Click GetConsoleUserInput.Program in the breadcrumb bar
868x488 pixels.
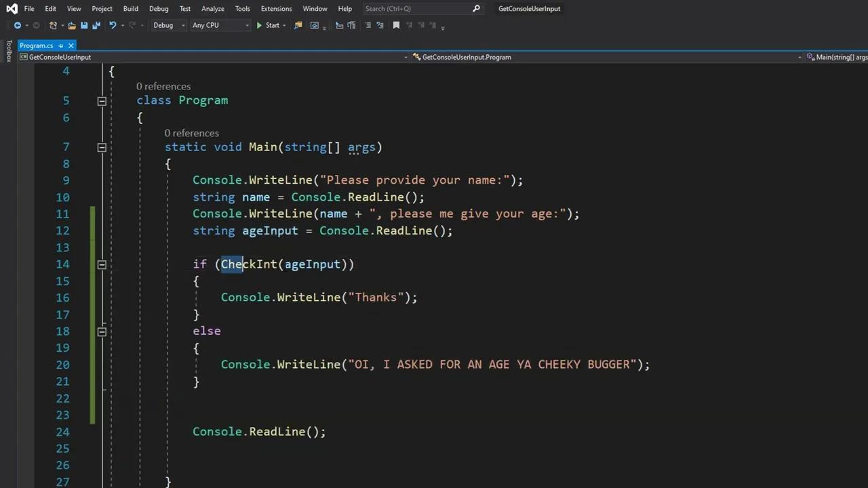coord(467,57)
